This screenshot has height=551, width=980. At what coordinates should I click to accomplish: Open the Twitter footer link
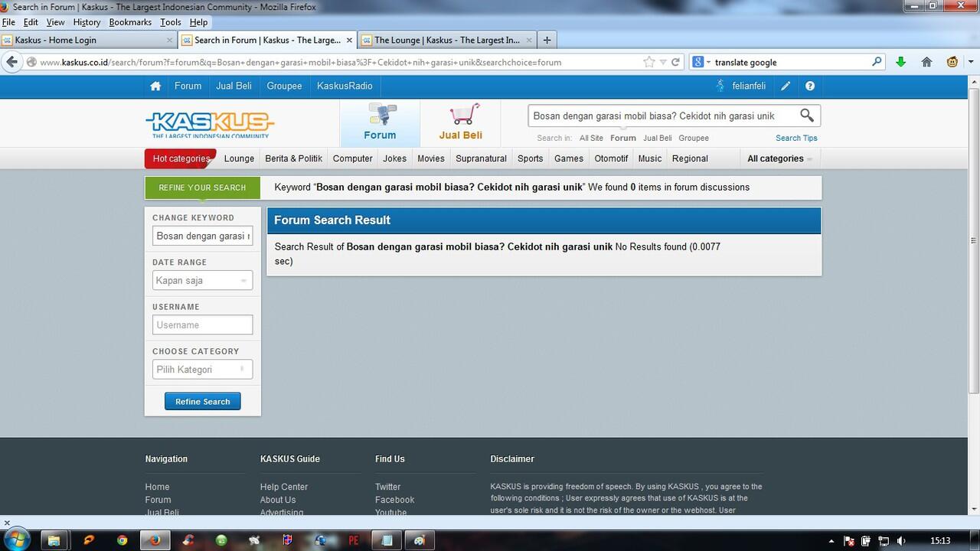coord(388,487)
